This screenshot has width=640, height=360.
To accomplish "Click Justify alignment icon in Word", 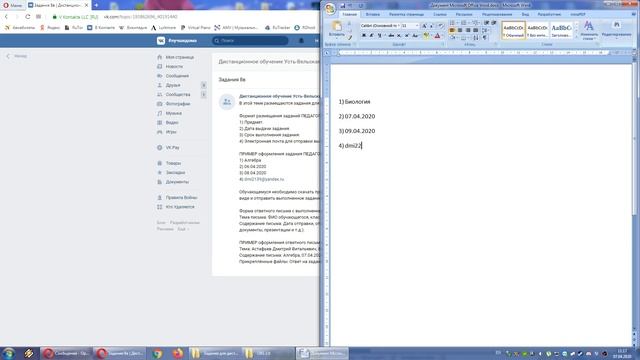I will (476, 30).
